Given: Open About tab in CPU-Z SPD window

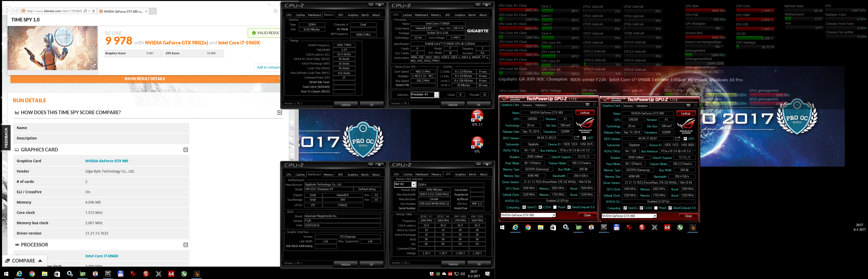Looking at the screenshot, I should 484,175.
